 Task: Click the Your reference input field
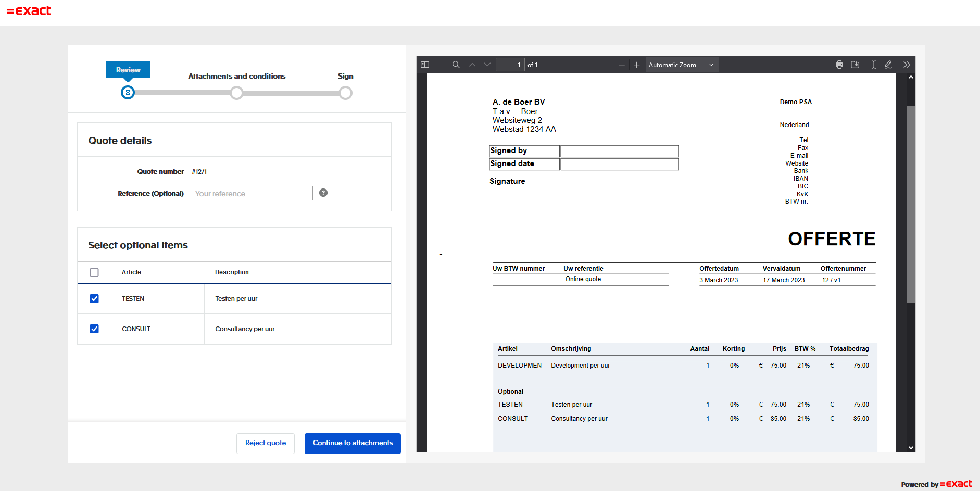tap(252, 193)
